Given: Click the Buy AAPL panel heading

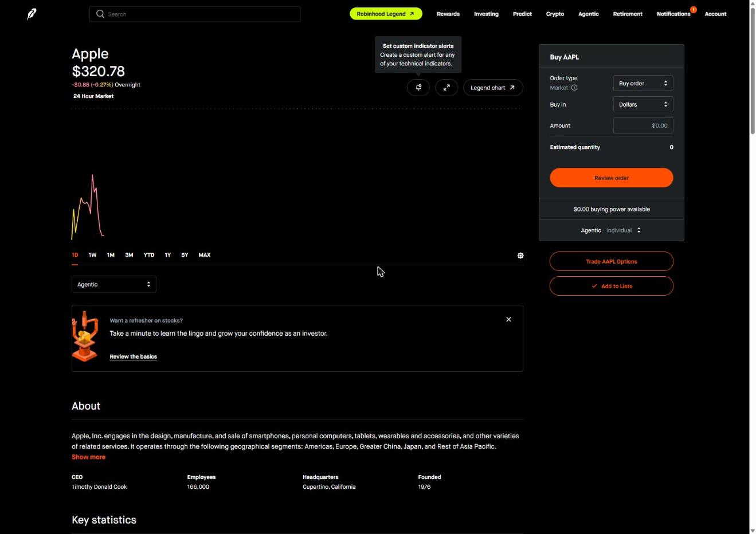Looking at the screenshot, I should point(565,57).
